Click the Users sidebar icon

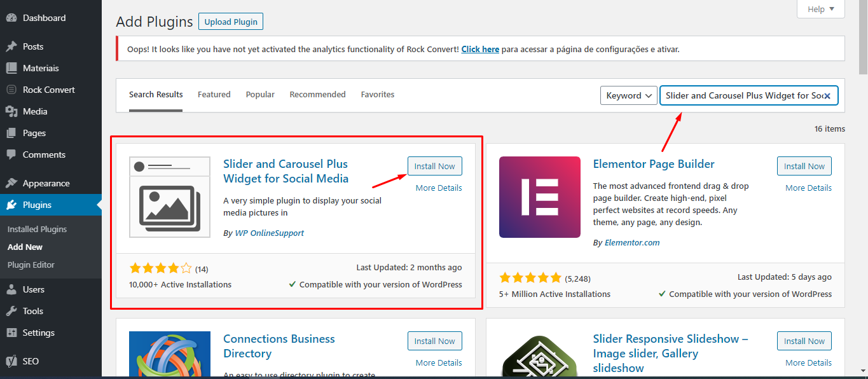coord(11,289)
